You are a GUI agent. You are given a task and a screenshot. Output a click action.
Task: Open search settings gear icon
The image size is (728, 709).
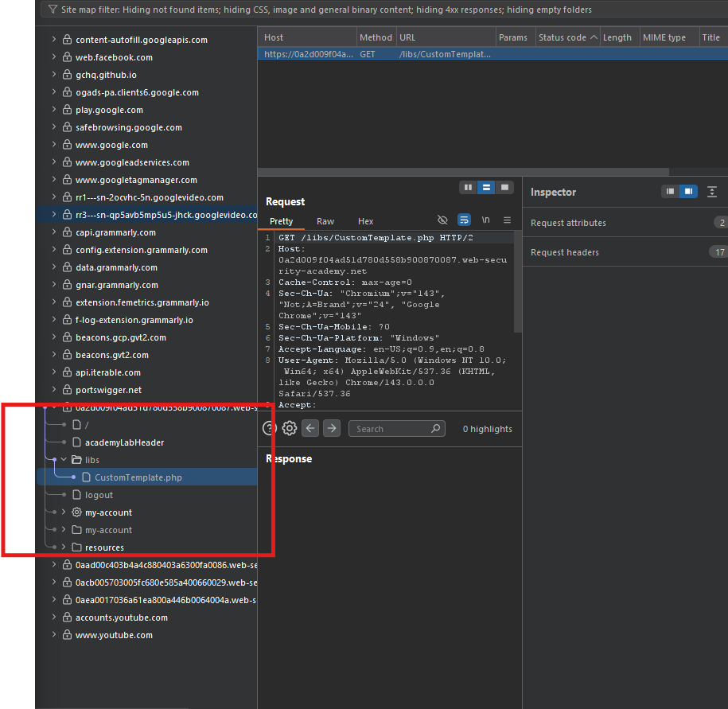click(290, 428)
